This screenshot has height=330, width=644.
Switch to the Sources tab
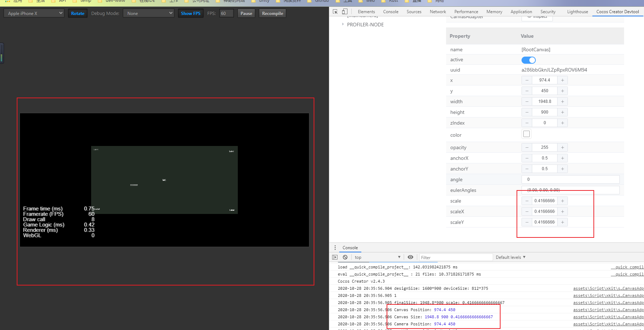click(414, 12)
